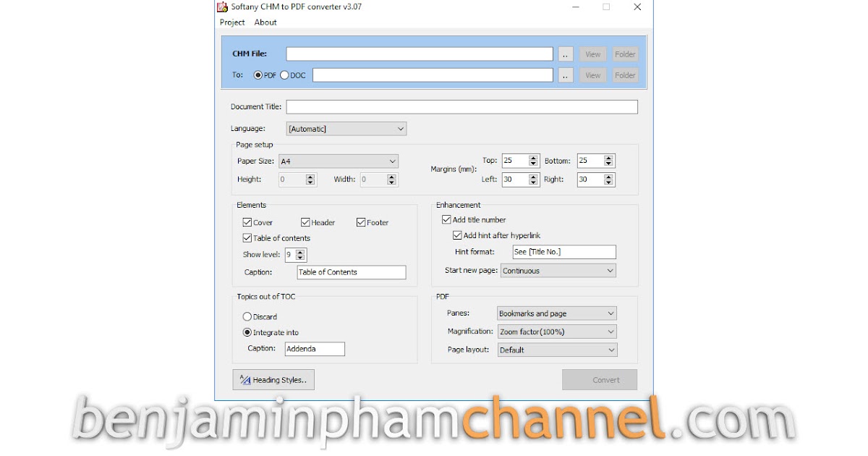Open the Project menu
The height and width of the screenshot is (456, 868).
pyautogui.click(x=232, y=22)
